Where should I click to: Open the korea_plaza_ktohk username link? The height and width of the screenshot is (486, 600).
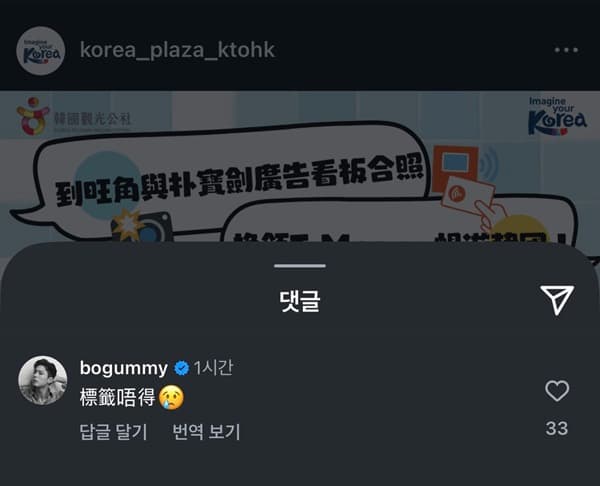[x=178, y=50]
